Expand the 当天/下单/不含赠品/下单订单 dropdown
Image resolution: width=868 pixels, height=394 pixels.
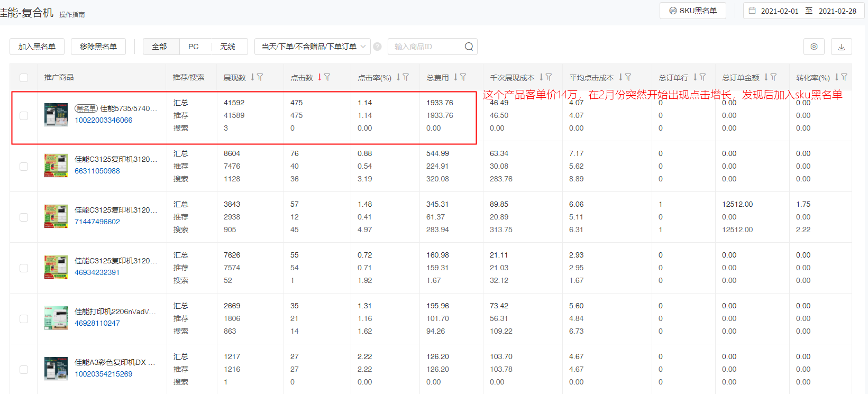coord(313,47)
